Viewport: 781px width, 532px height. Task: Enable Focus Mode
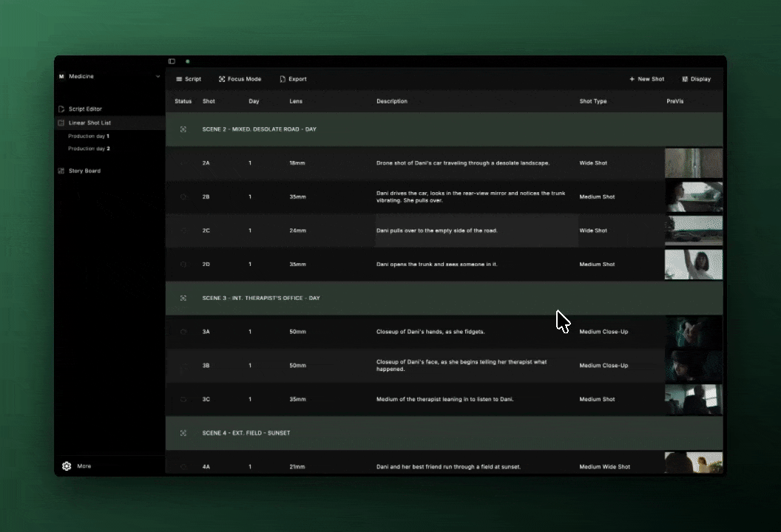pos(240,79)
